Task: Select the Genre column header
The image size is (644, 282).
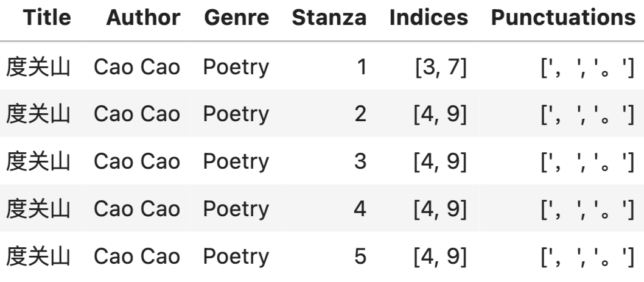Action: 237,18
